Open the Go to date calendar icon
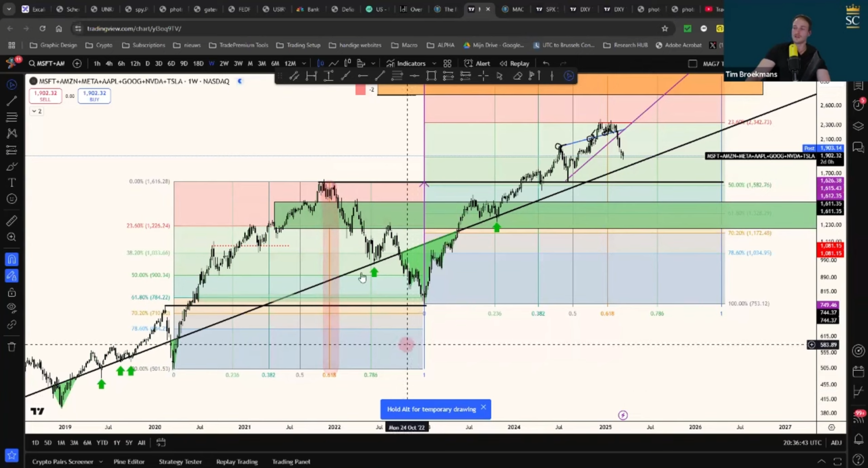This screenshot has height=468, width=868. 161,443
